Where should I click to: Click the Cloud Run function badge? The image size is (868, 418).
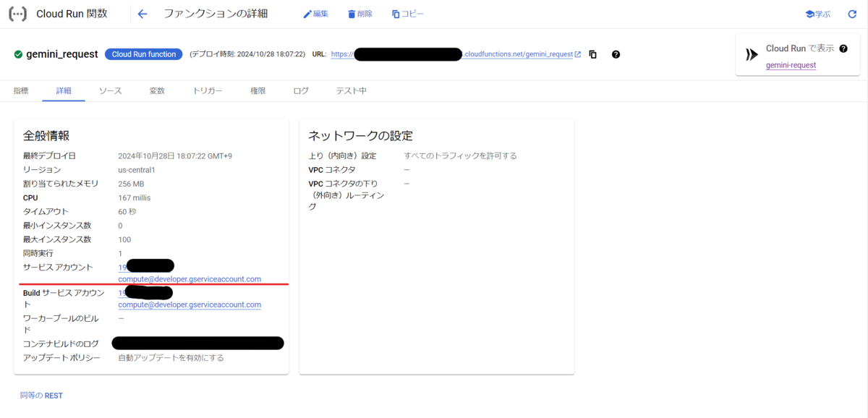(144, 54)
